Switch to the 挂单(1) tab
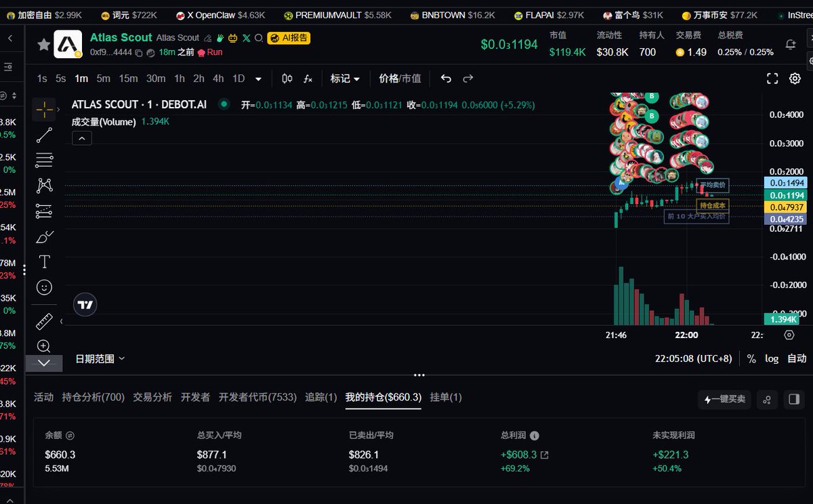813x504 pixels. tap(446, 398)
